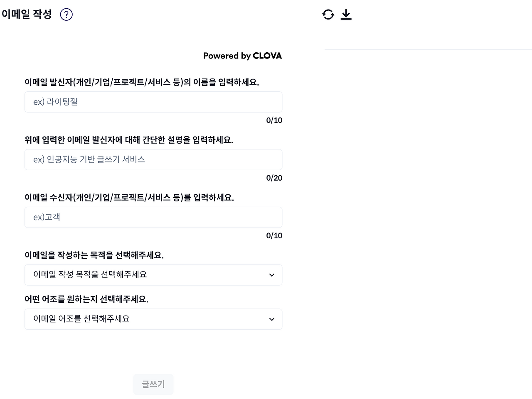This screenshot has width=532, height=399.
Task: Click the 0/10 counter below sender name
Action: [274, 120]
